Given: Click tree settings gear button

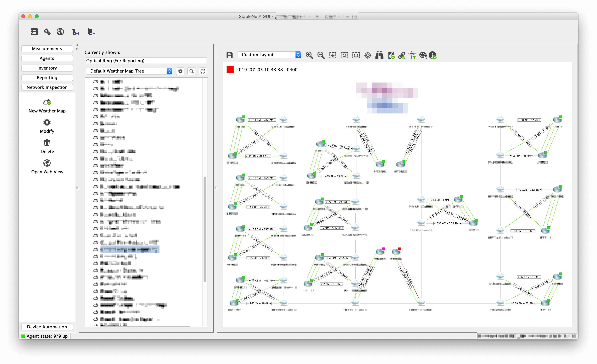Looking at the screenshot, I should (180, 71).
